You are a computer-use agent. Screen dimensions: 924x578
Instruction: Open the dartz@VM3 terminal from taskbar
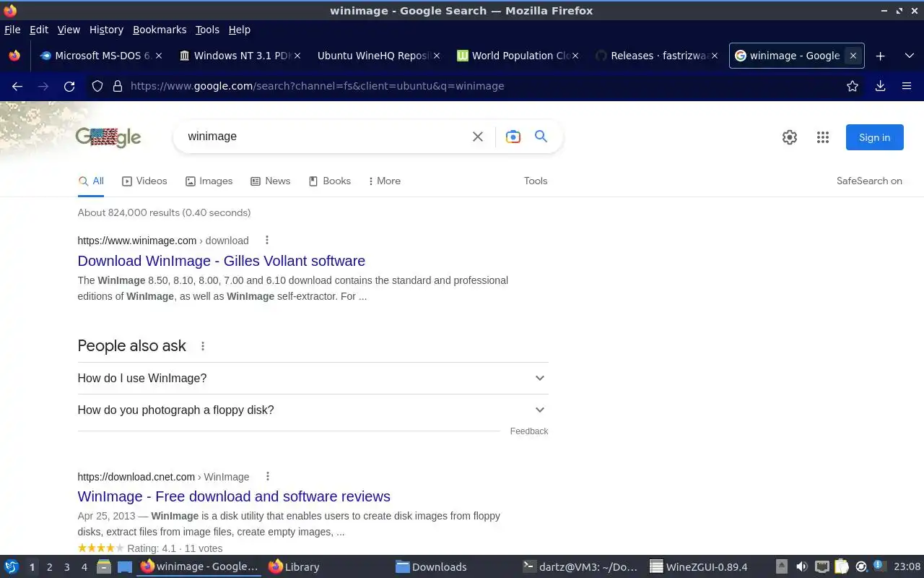pyautogui.click(x=581, y=566)
